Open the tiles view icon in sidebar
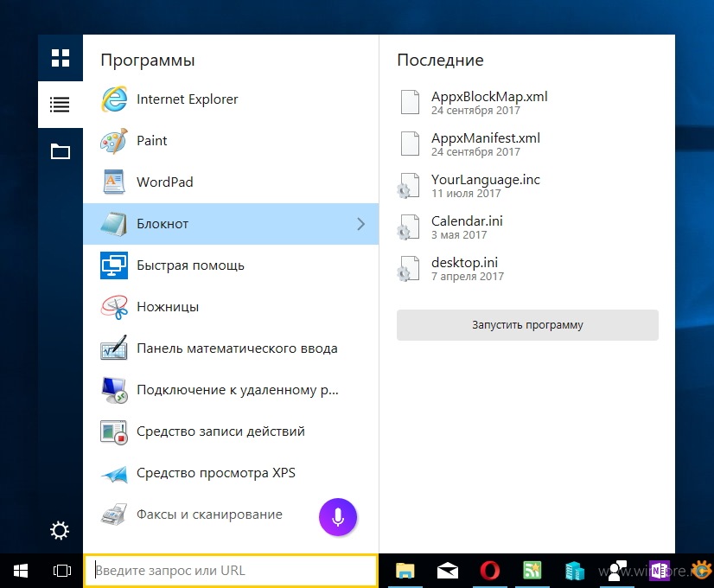The image size is (714, 588). click(x=61, y=58)
